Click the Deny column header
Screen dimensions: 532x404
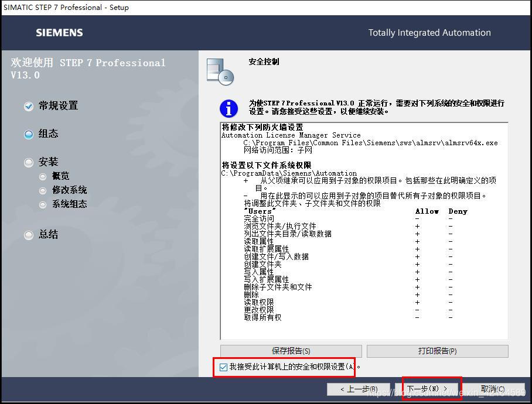point(458,211)
